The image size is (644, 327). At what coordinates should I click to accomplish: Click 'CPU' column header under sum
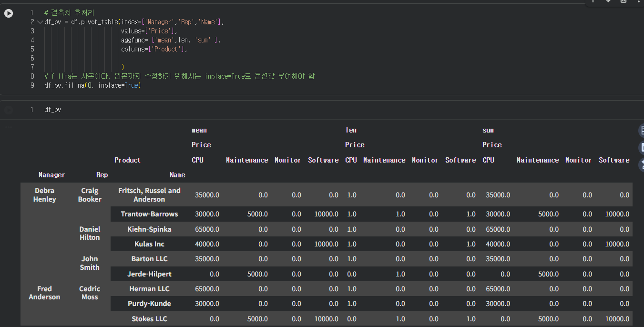click(x=488, y=160)
